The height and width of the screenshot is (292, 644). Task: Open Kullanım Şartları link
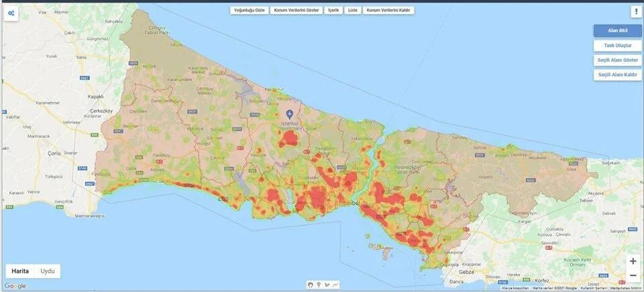tap(594, 288)
